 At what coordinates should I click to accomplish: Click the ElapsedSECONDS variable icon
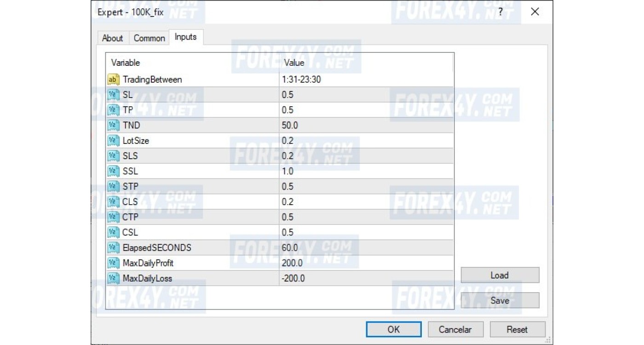[113, 247]
